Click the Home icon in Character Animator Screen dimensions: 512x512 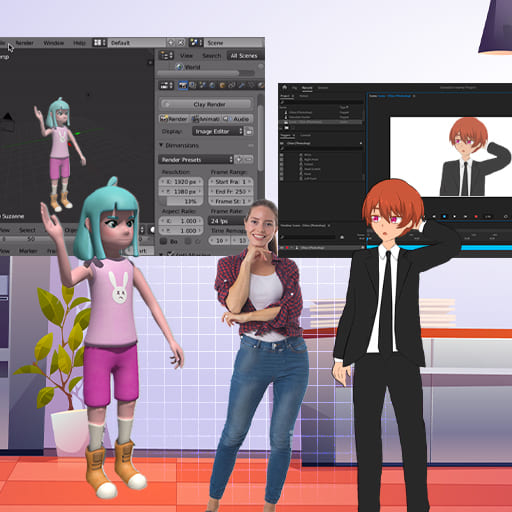[x=285, y=88]
